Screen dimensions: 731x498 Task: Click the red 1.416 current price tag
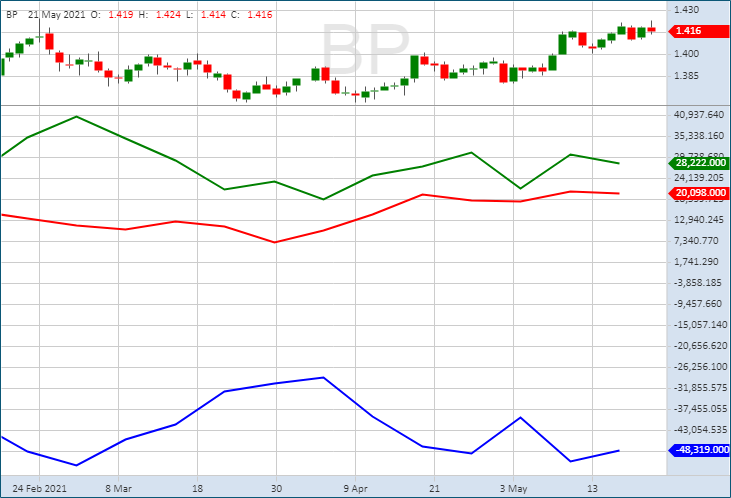698,31
